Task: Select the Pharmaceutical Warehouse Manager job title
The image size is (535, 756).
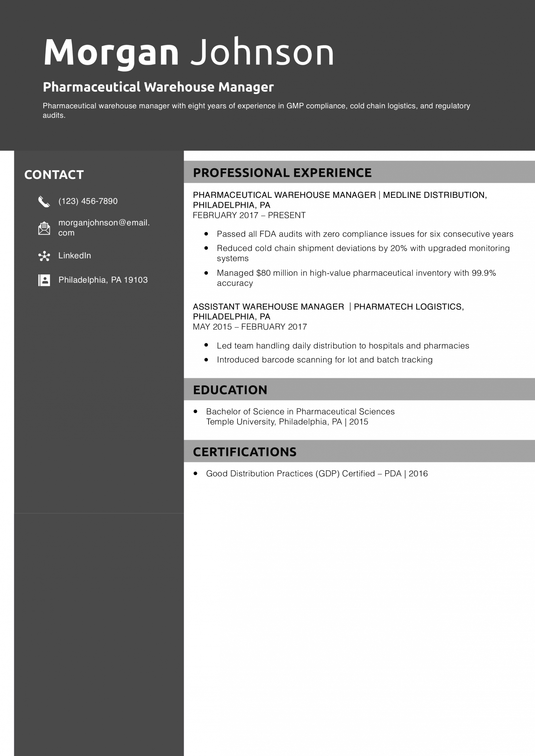Action: (158, 87)
